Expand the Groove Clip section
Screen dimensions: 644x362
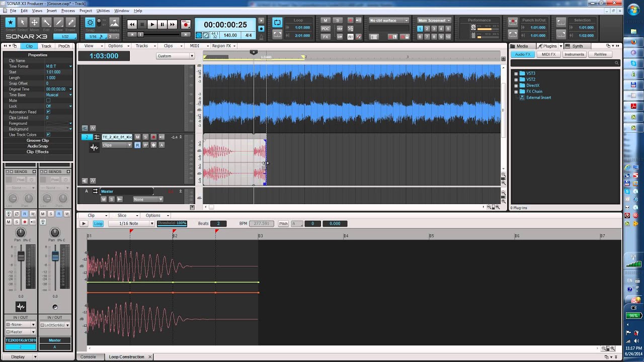(x=38, y=140)
